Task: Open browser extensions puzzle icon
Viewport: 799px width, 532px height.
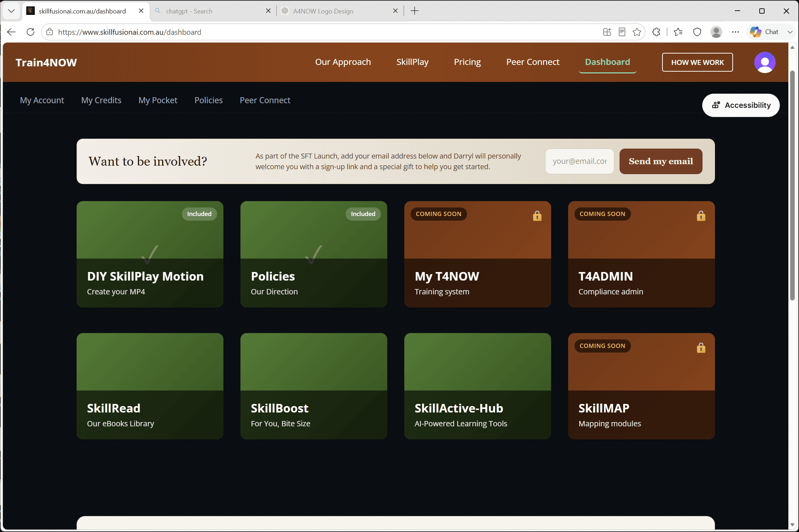Action: pos(656,32)
